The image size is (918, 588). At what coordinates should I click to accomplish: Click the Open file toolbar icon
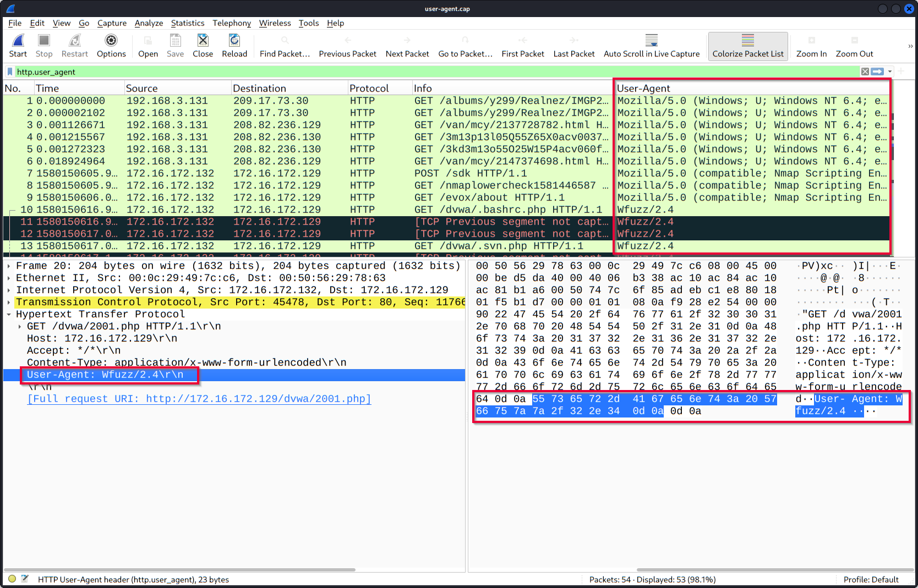click(x=147, y=41)
